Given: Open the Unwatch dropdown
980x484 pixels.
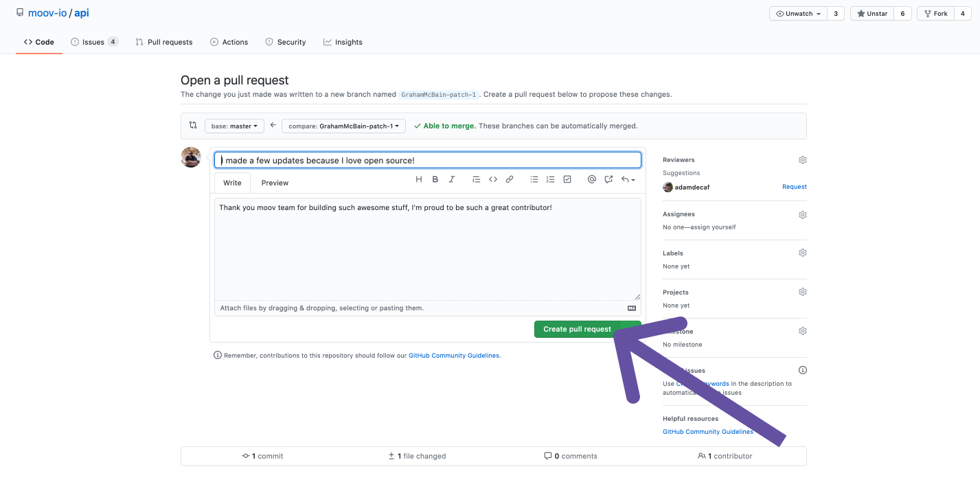Looking at the screenshot, I should tap(798, 14).
